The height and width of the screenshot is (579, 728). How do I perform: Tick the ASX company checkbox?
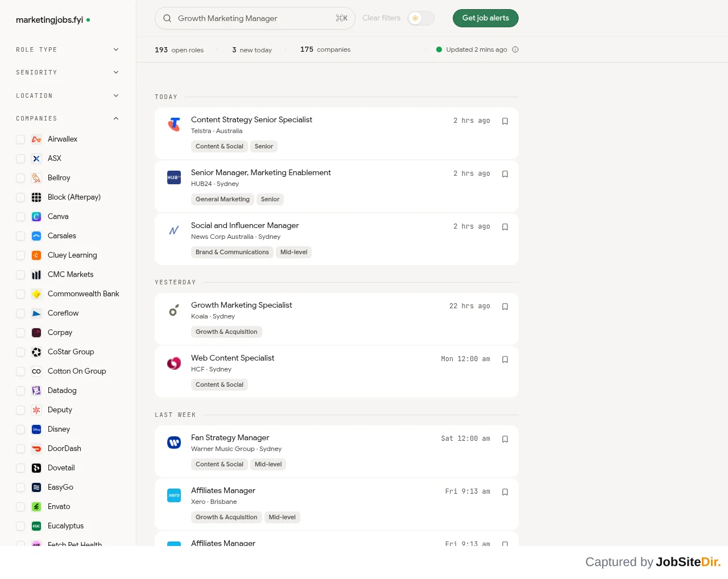point(20,159)
